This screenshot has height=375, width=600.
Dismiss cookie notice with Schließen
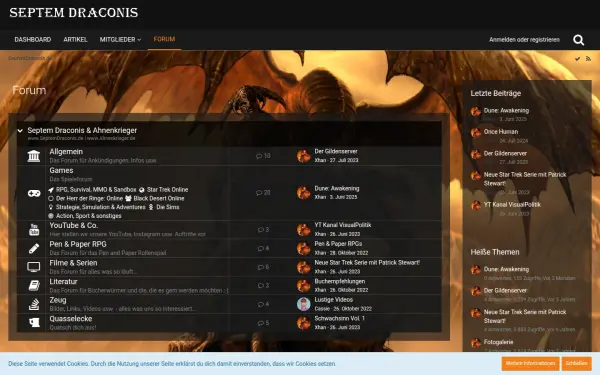(x=577, y=364)
